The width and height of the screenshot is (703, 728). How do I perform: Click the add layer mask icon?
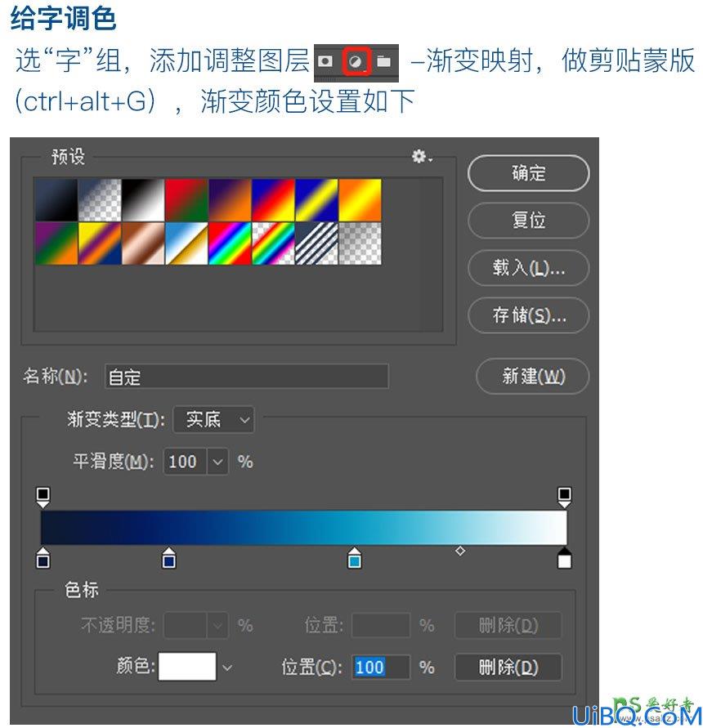pyautogui.click(x=325, y=61)
